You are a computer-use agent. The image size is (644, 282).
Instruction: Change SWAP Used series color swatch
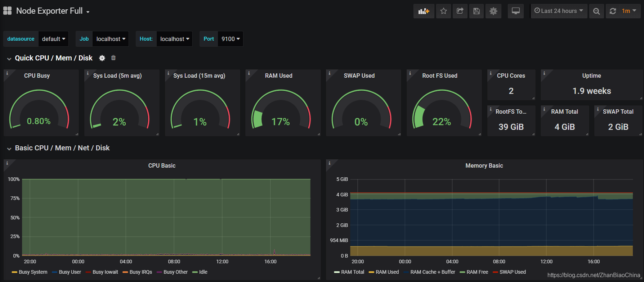(495, 272)
